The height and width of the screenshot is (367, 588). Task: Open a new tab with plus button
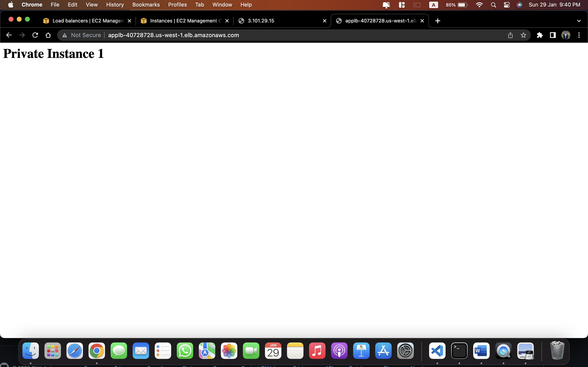pyautogui.click(x=438, y=21)
